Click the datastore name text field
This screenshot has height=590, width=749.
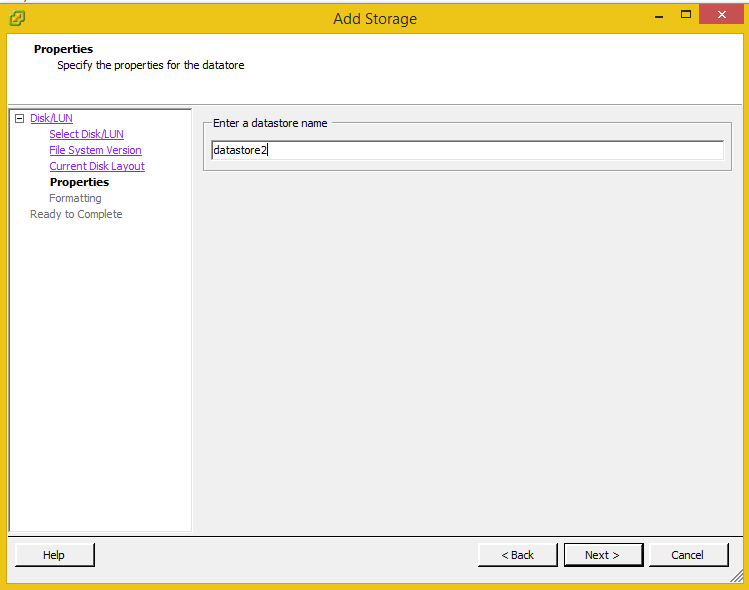[467, 150]
